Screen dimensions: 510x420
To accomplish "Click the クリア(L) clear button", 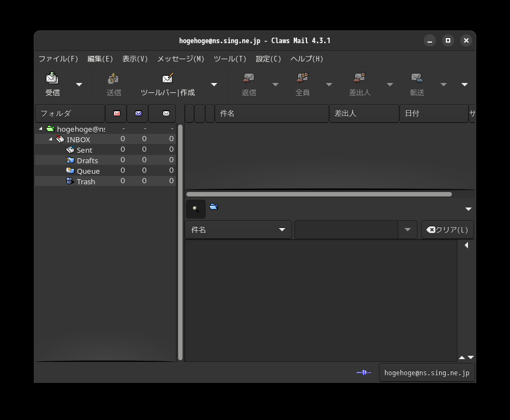I will (447, 230).
